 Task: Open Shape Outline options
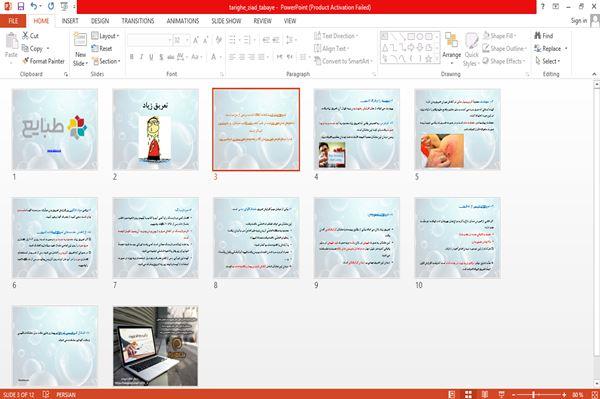click(505, 49)
